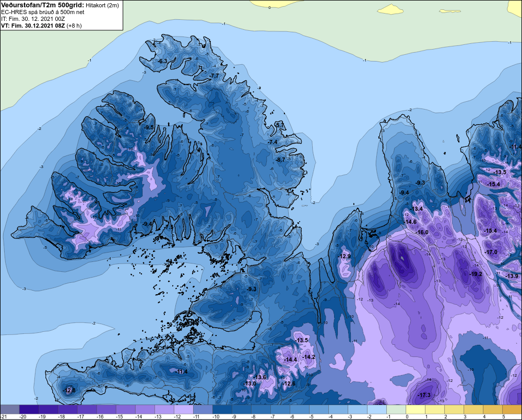Image resolution: width=522 pixels, height=420 pixels.
Task: Click the -6.3 temperature label
Action: [x=162, y=61]
